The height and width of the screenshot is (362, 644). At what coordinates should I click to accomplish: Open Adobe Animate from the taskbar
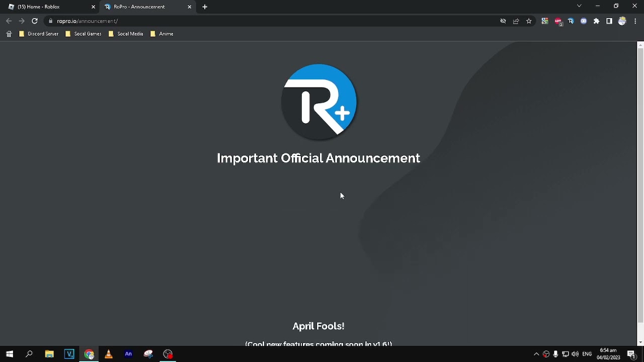[128, 354]
